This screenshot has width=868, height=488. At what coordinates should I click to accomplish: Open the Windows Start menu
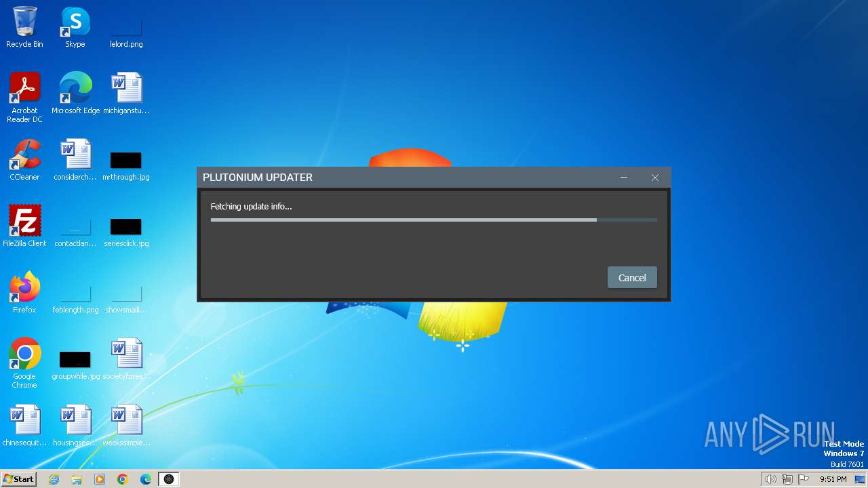[18, 479]
